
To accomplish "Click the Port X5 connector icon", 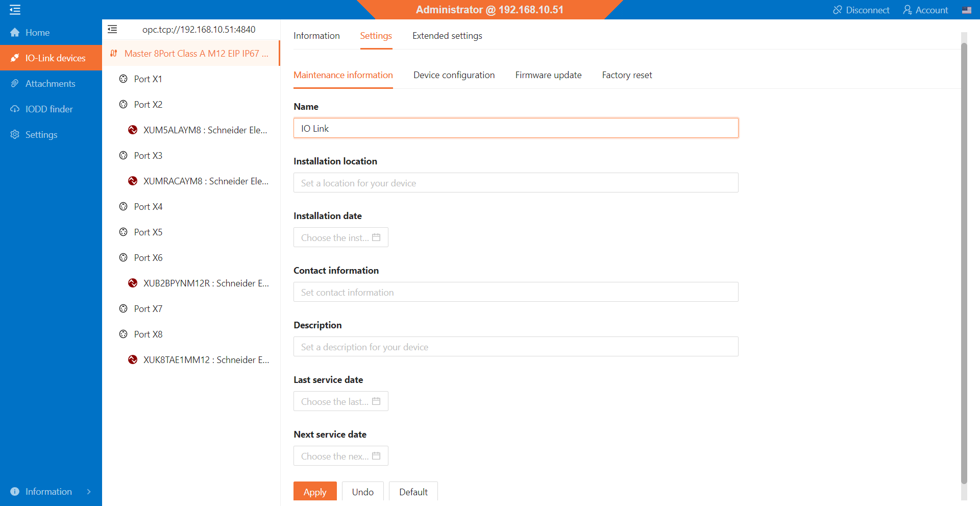I will tap(123, 232).
